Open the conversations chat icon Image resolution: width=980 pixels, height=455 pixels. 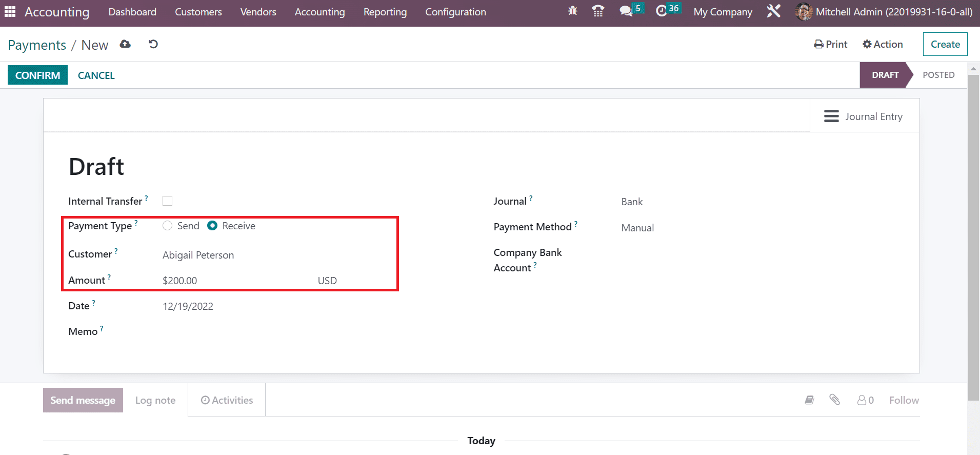point(626,11)
